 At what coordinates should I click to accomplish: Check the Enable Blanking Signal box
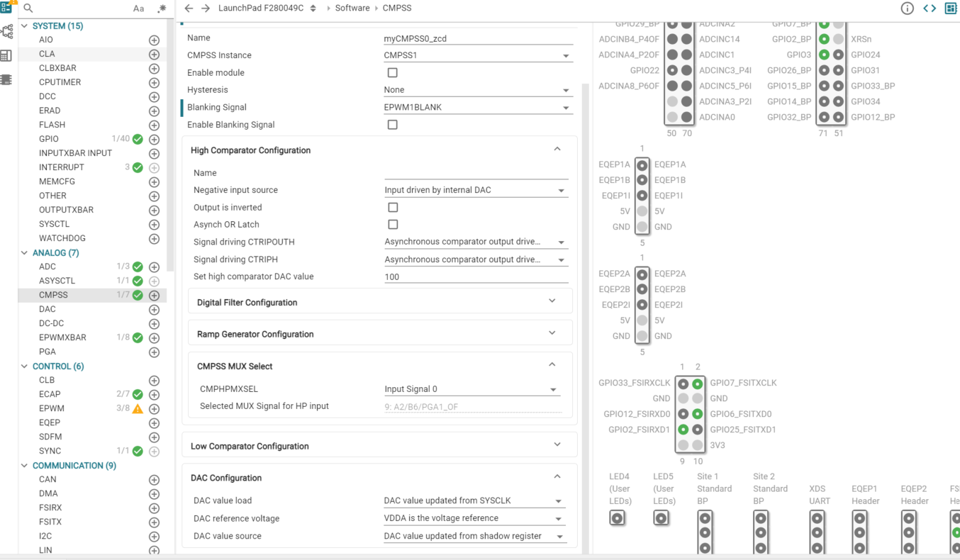pyautogui.click(x=392, y=125)
